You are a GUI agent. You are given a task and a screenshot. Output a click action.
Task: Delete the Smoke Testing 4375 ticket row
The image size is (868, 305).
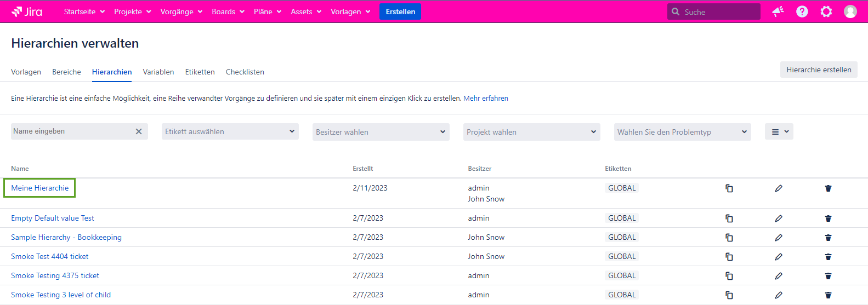tap(828, 276)
